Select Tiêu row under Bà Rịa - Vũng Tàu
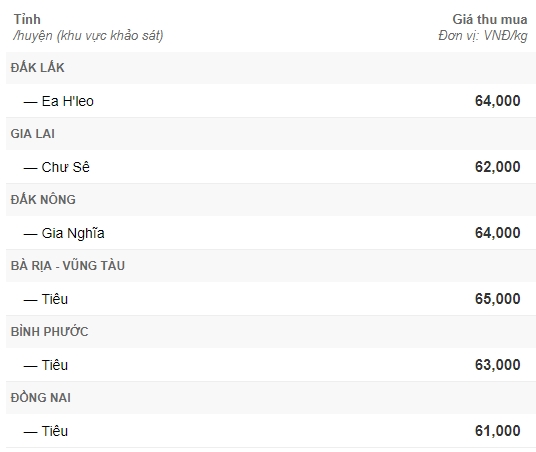 tap(271, 299)
